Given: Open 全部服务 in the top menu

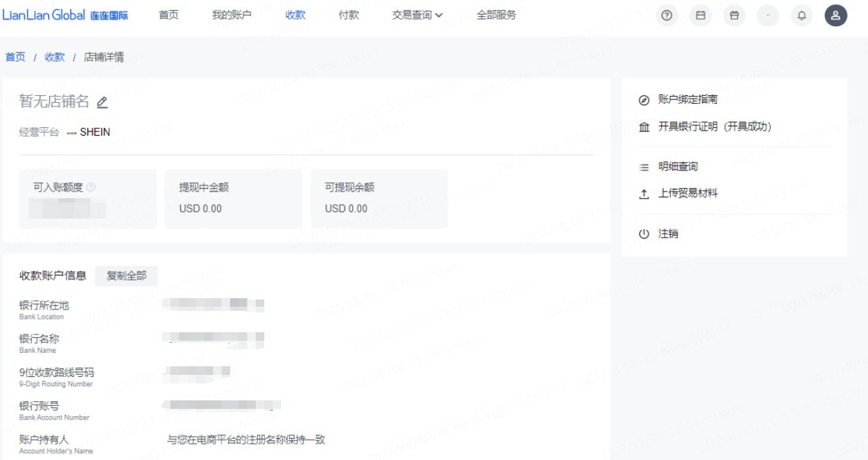Looking at the screenshot, I should [497, 15].
